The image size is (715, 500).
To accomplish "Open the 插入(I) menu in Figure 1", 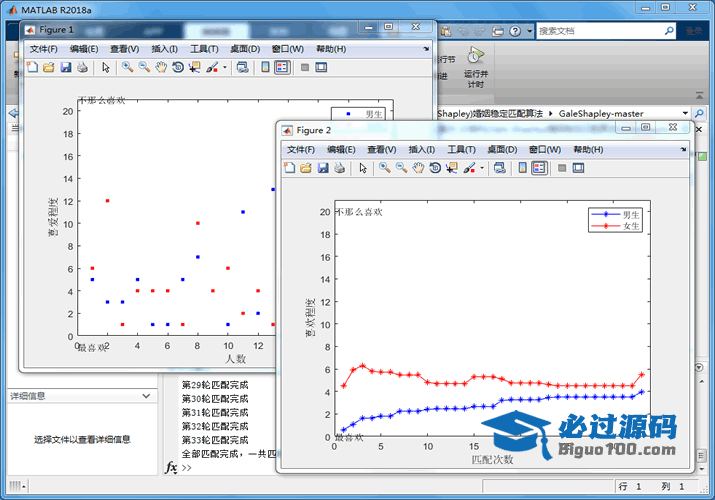I will 164,49.
